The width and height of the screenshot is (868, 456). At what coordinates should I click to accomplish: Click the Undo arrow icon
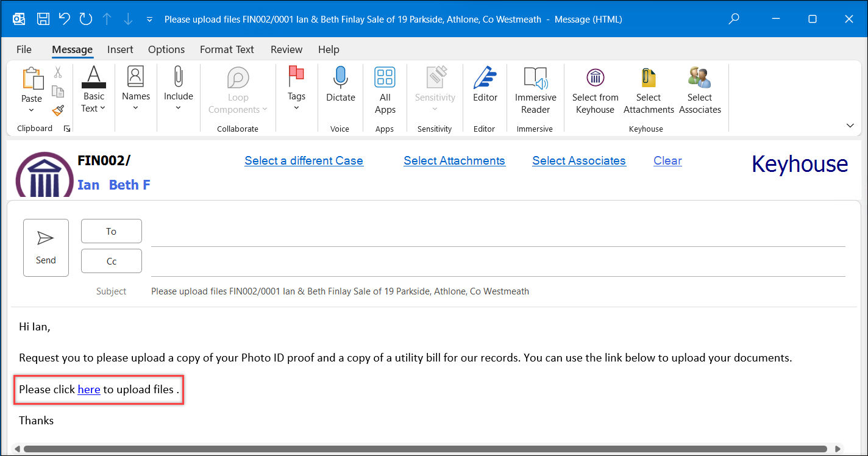tap(64, 19)
